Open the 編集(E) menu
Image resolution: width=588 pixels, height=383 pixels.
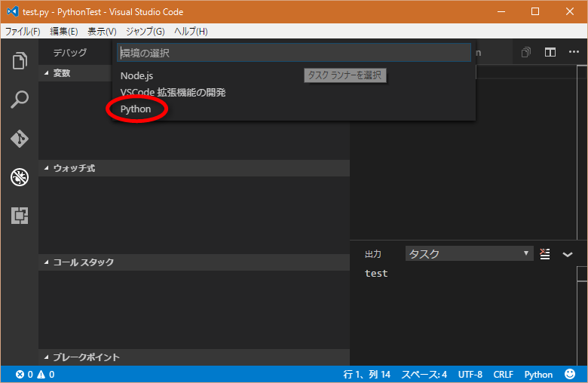(64, 32)
